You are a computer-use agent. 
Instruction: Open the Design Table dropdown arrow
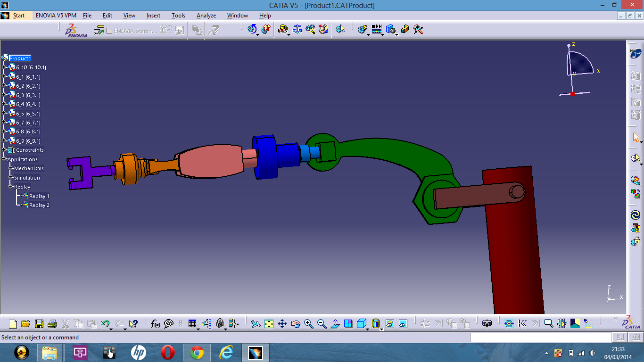tap(198, 329)
